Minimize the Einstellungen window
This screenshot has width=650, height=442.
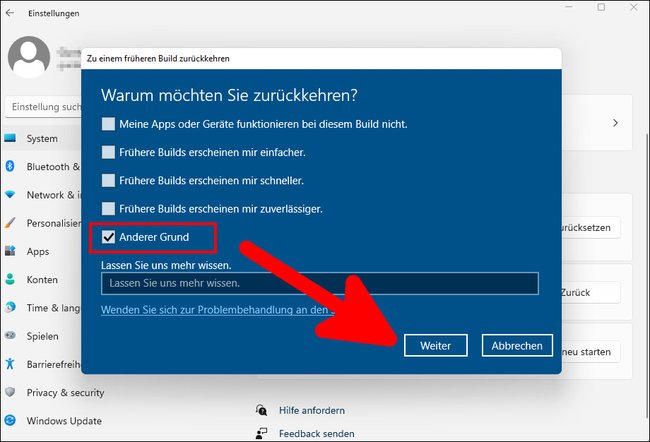point(569,7)
